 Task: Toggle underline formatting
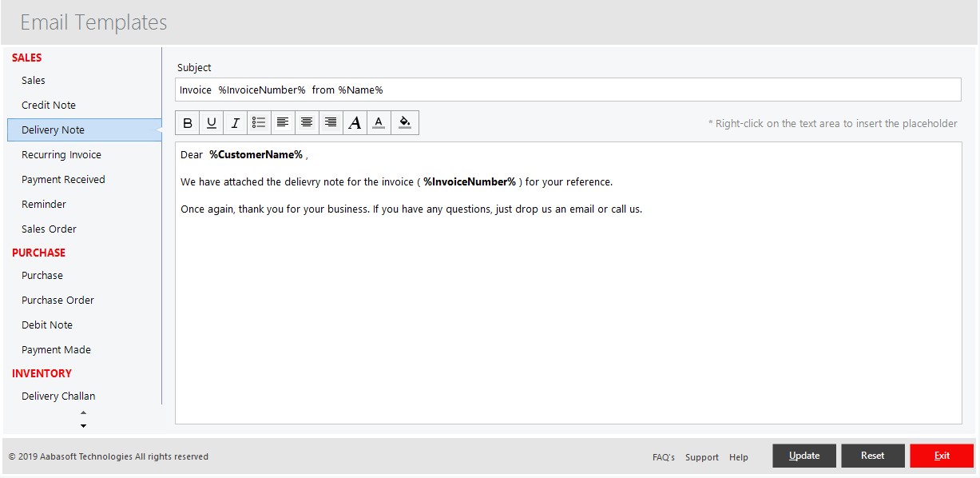pos(211,122)
